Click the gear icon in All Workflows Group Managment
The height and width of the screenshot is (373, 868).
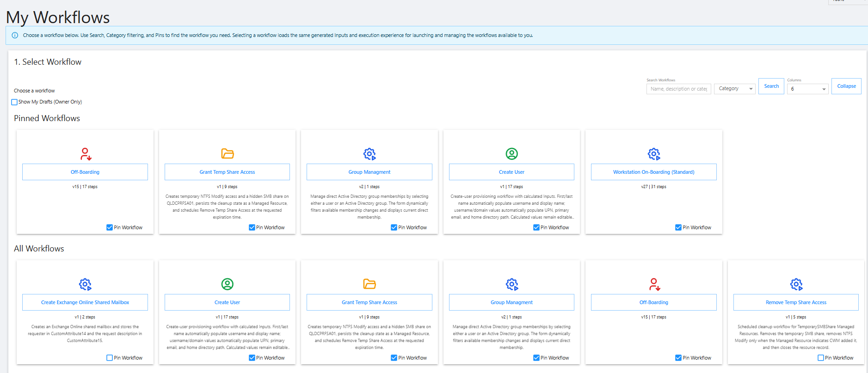(x=512, y=284)
